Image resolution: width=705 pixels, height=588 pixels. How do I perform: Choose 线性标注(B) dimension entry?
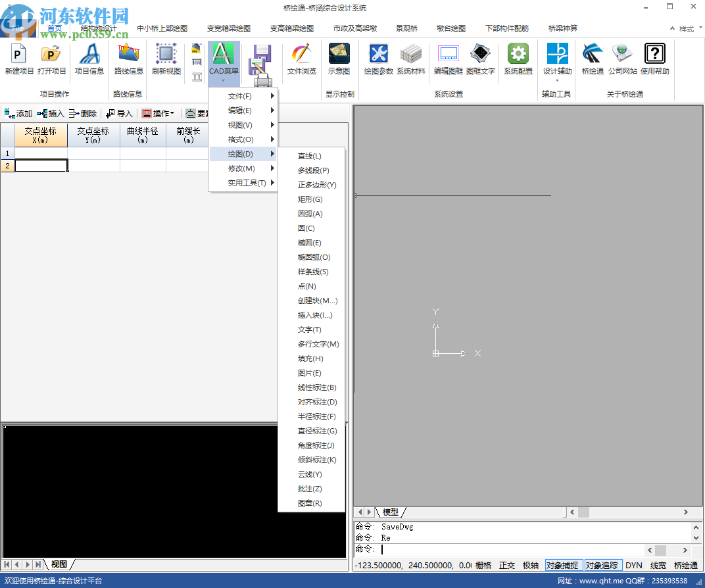(x=312, y=387)
